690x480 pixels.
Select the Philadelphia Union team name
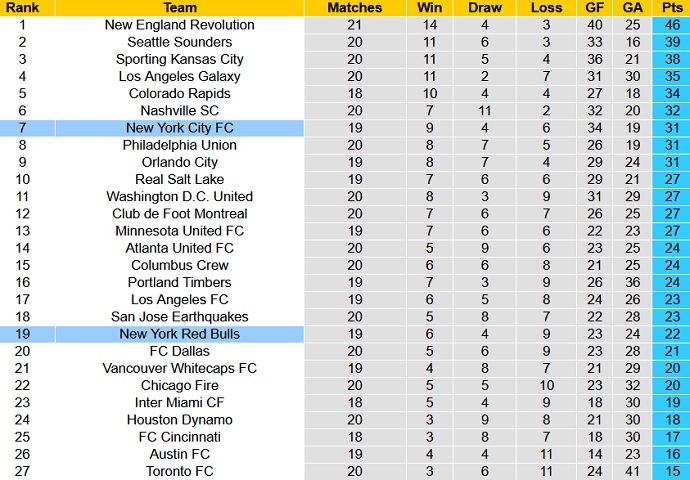(179, 145)
